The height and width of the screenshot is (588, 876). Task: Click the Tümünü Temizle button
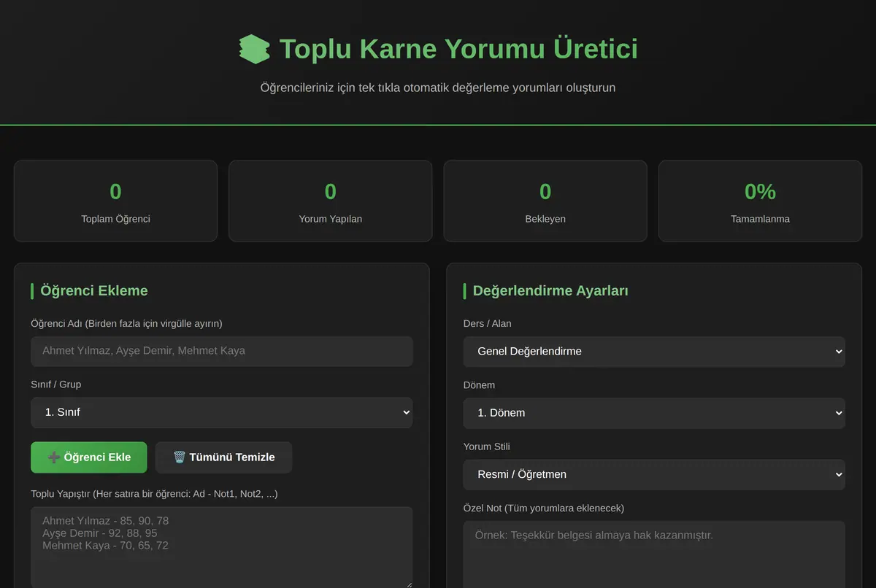click(x=223, y=457)
